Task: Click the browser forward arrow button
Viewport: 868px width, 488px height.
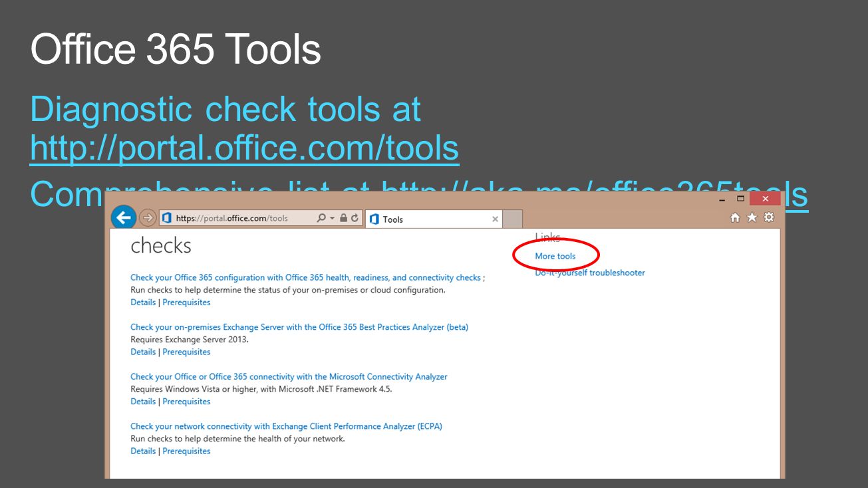Action: pos(148,218)
